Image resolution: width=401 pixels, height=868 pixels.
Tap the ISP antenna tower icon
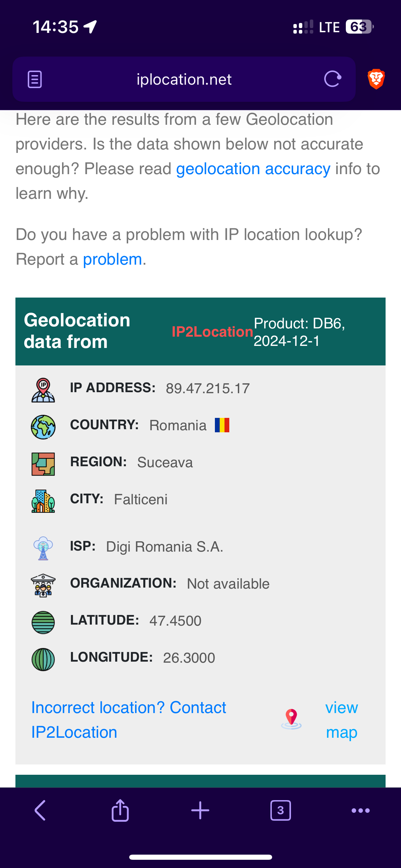coord(43,548)
